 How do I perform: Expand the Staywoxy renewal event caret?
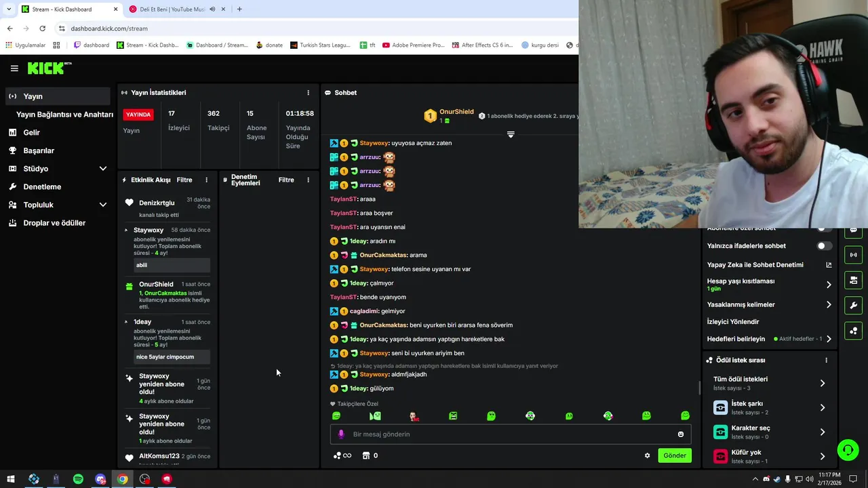tap(126, 230)
